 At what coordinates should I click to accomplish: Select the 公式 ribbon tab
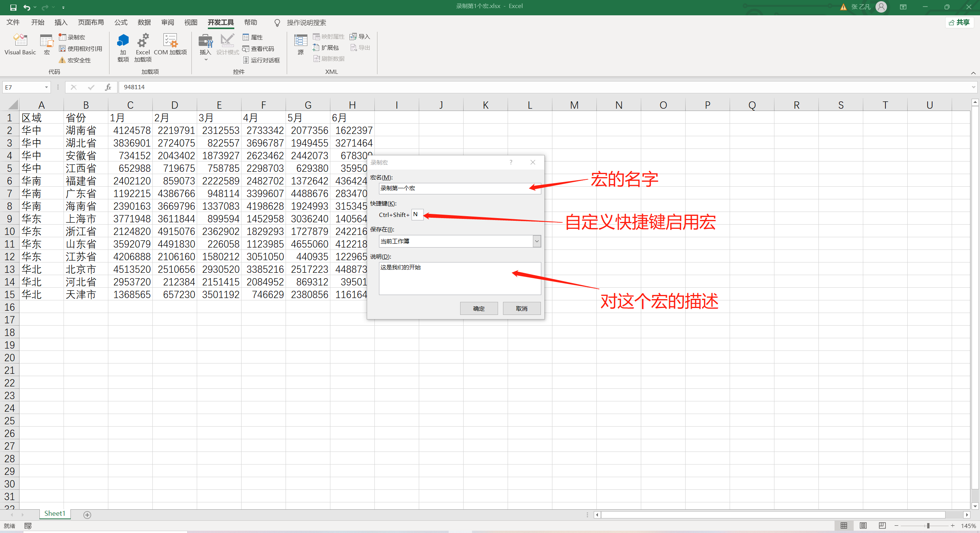point(121,22)
